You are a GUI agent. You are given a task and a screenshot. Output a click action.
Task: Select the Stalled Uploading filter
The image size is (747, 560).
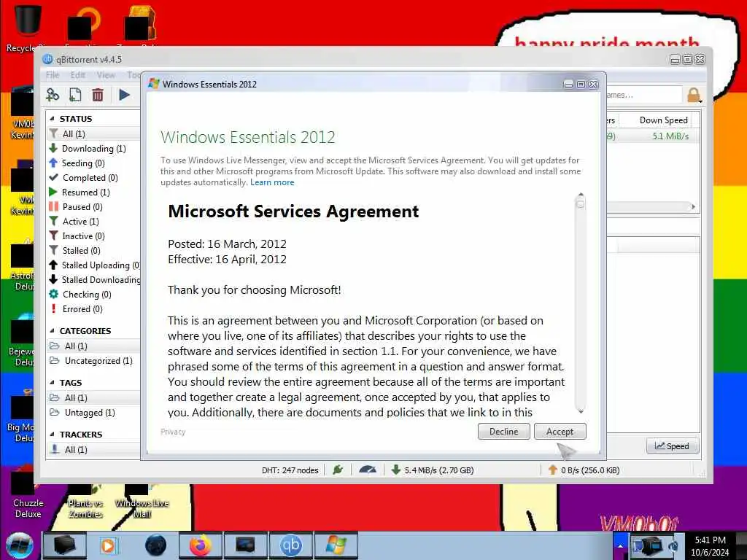pos(94,265)
